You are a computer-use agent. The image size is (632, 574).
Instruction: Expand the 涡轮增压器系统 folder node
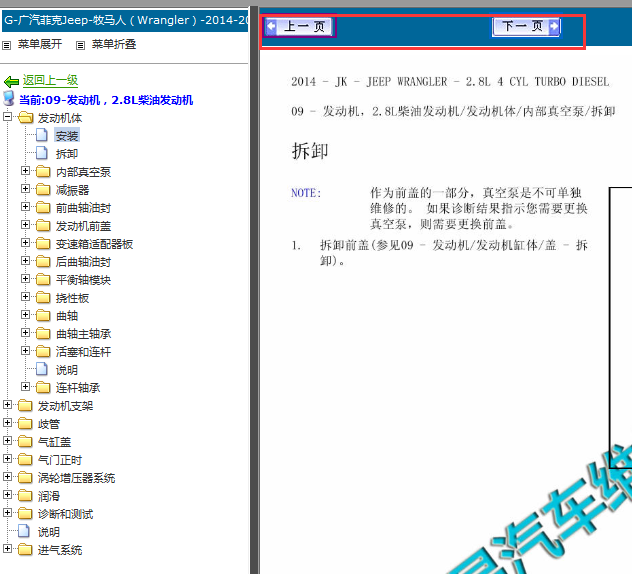(7, 476)
